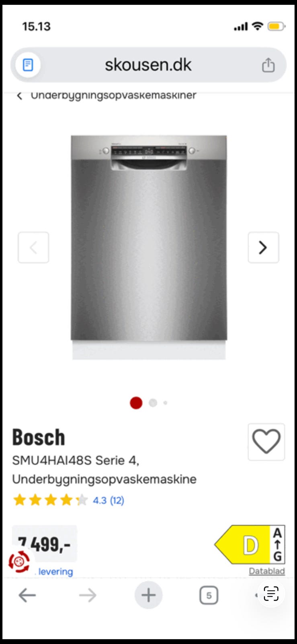
Task: Show previous product image with left arrow
Action: (33, 248)
